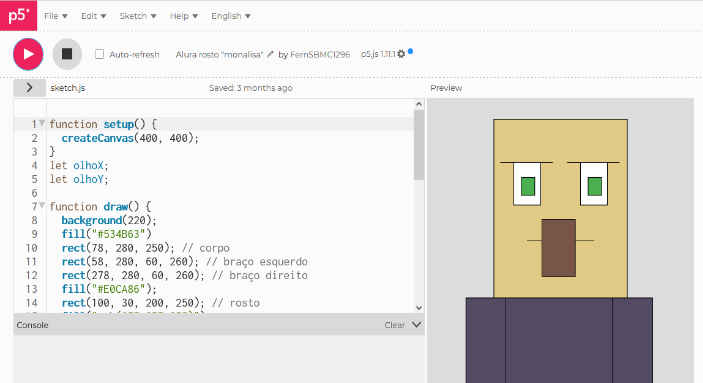Click the '// rosto' rect line

click(161, 303)
